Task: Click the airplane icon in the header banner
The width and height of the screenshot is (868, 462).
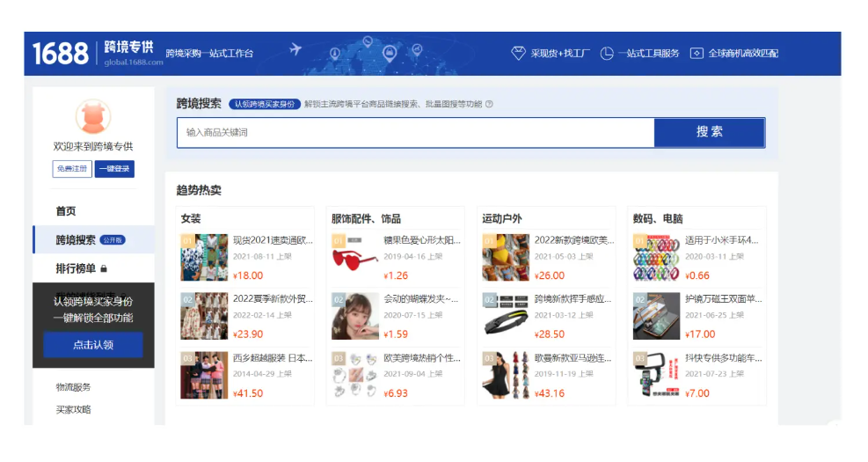Action: pos(295,48)
